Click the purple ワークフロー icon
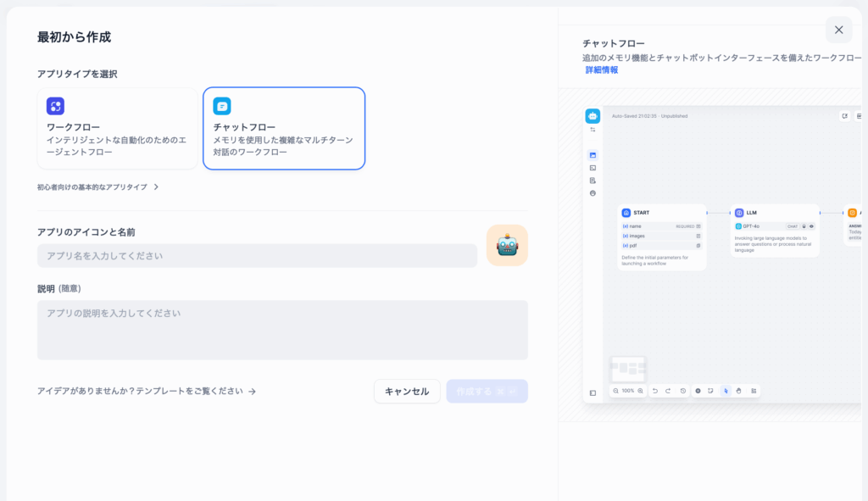 pos(55,106)
